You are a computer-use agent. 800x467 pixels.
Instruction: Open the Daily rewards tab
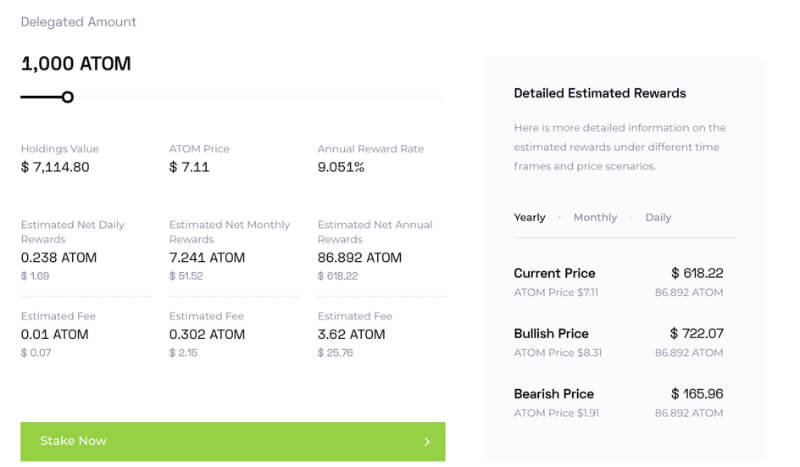[658, 217]
